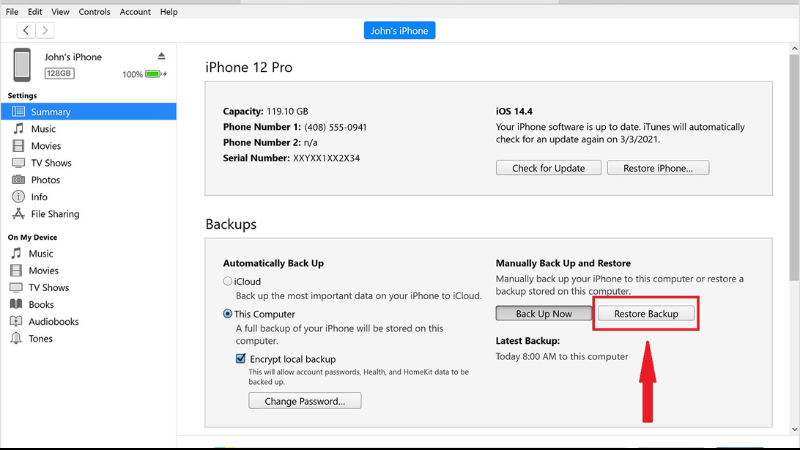The height and width of the screenshot is (450, 800).
Task: Click the iOS 14.4 version text
Action: (514, 111)
